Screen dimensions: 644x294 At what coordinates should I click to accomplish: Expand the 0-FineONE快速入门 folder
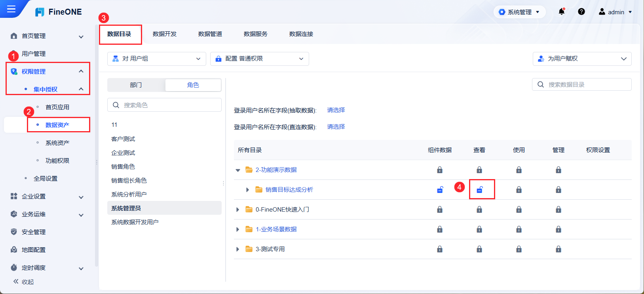pos(238,210)
